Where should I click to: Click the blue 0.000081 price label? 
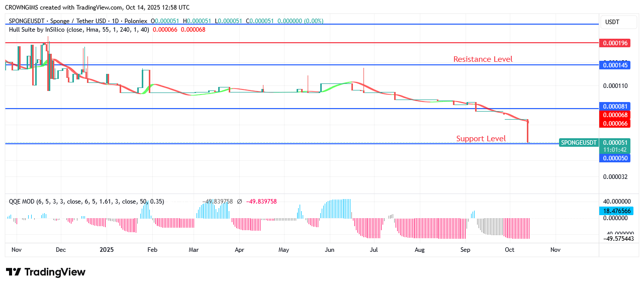pos(615,107)
